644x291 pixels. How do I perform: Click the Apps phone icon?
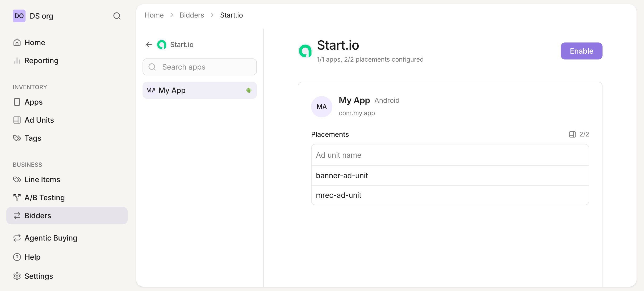pyautogui.click(x=17, y=102)
